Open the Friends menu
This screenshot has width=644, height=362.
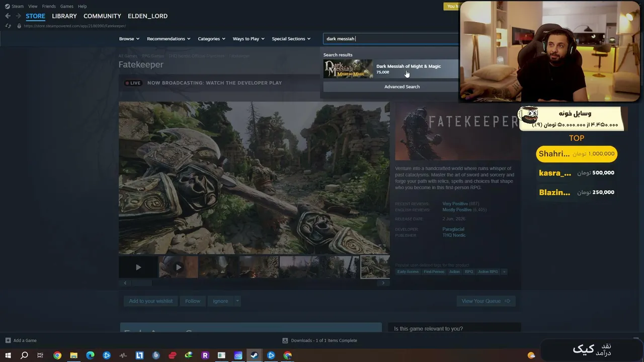coord(49,6)
